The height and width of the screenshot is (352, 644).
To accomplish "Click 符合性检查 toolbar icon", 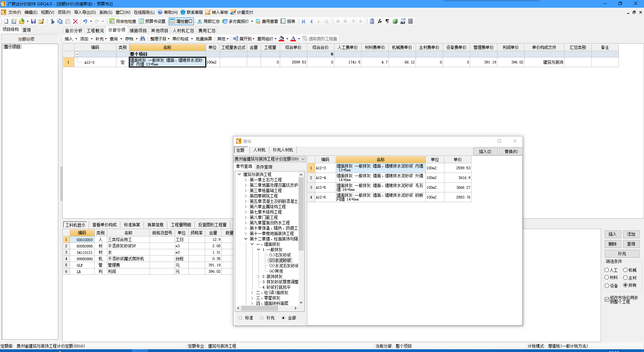I will tap(123, 21).
